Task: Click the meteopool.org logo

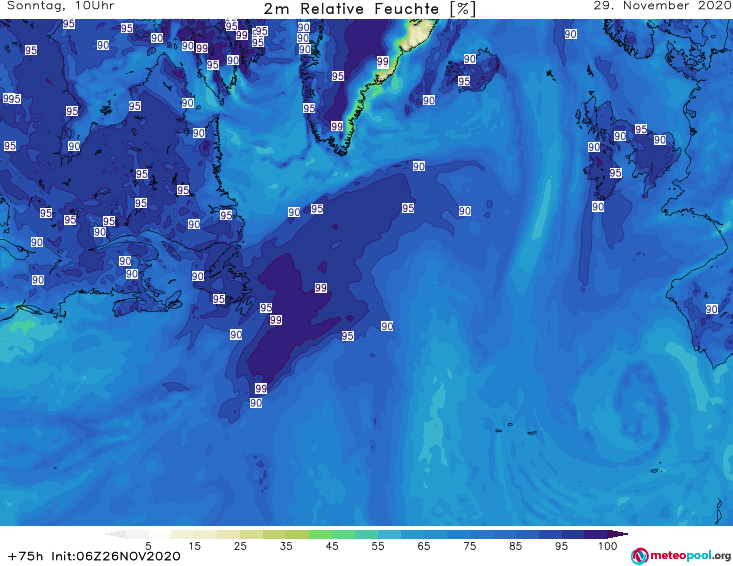Action: coord(681,556)
